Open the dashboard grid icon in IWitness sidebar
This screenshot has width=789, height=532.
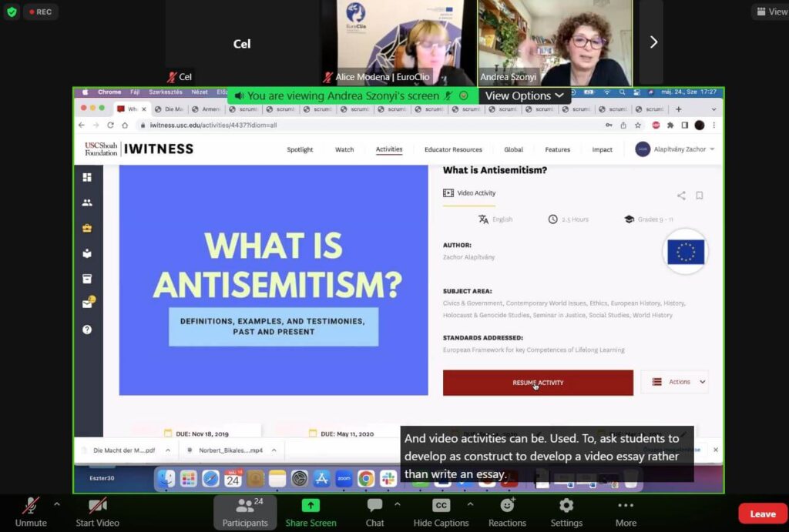(x=87, y=178)
